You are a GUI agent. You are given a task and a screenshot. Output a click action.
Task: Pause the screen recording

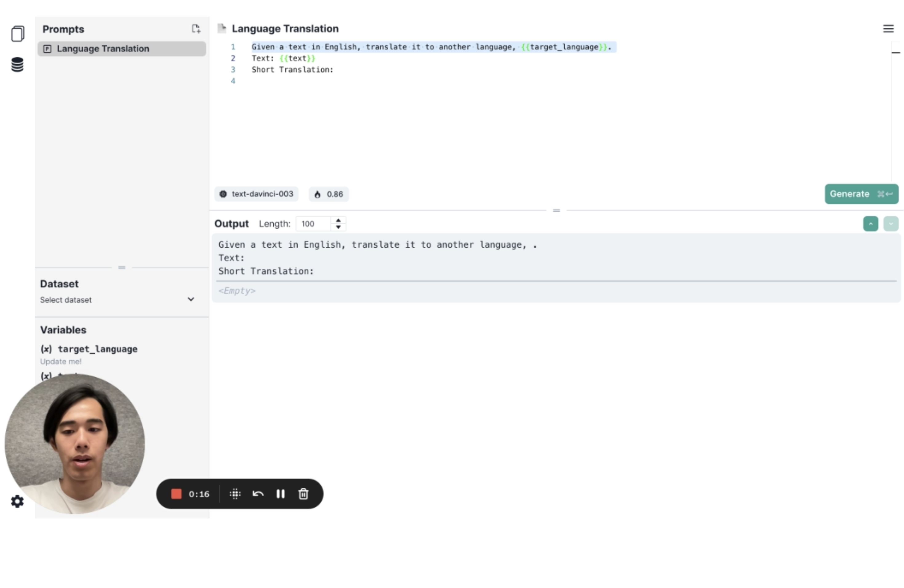tap(280, 494)
